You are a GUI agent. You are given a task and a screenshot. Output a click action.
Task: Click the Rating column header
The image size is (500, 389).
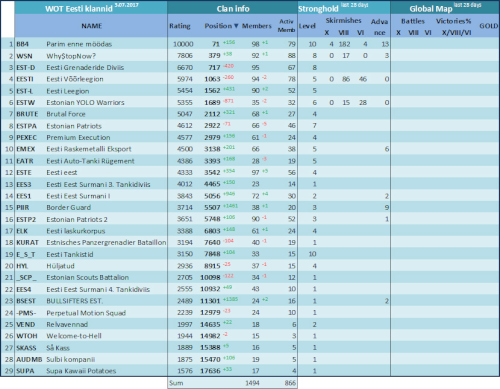(180, 26)
